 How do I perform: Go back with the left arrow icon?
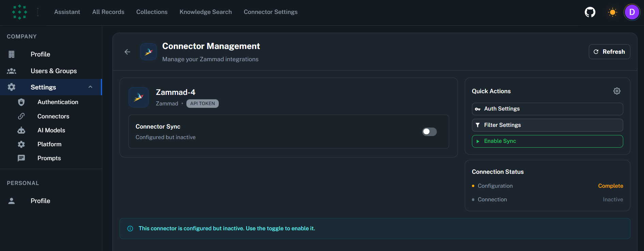[127, 52]
